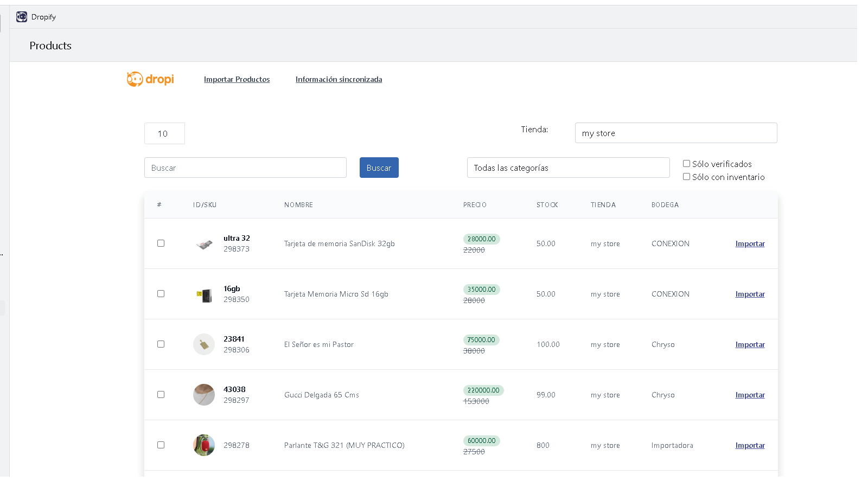Go to Importar Productos tab
868x488 pixels.
pyautogui.click(x=237, y=79)
